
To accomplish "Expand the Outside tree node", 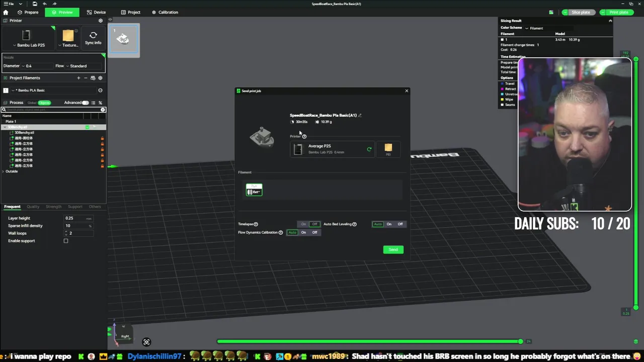I will (3, 171).
